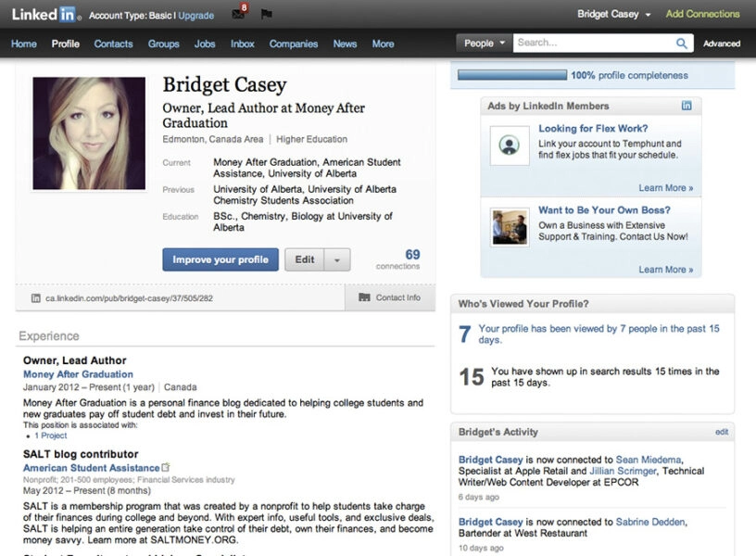This screenshot has height=556, width=756.
Task: Open profile viewed by 7 people link
Action: [x=598, y=335]
